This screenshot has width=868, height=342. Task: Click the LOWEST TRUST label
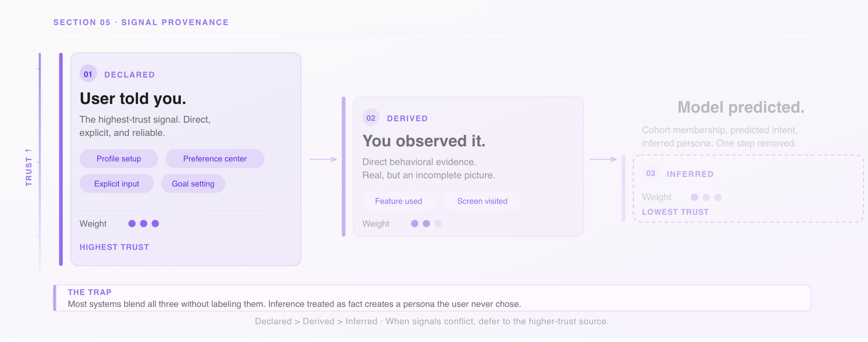click(675, 212)
